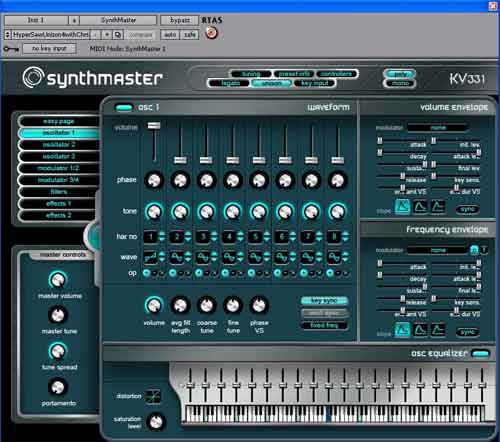Click the master tune knob

point(58,315)
